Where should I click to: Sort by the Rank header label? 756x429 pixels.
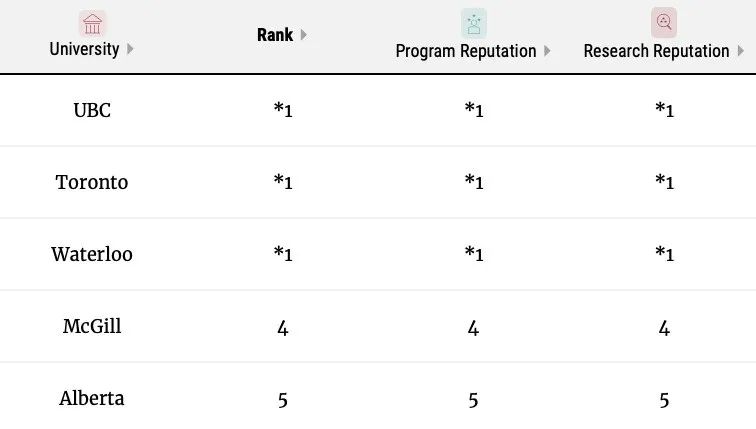point(275,35)
